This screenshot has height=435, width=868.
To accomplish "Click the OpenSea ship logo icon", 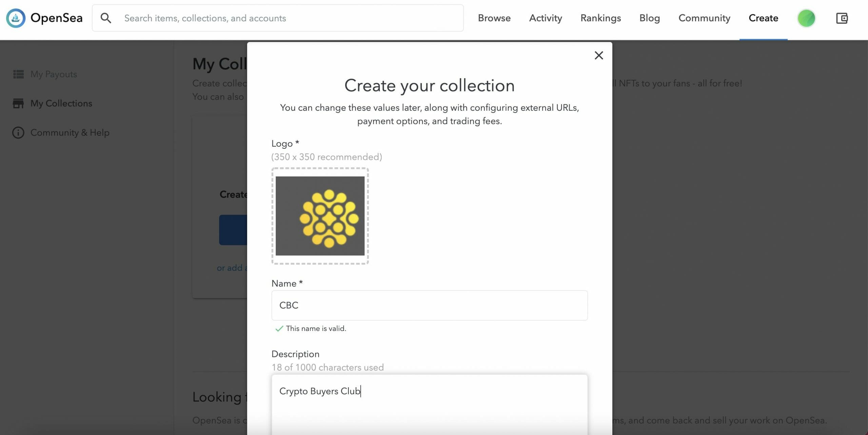I will pyautogui.click(x=16, y=18).
